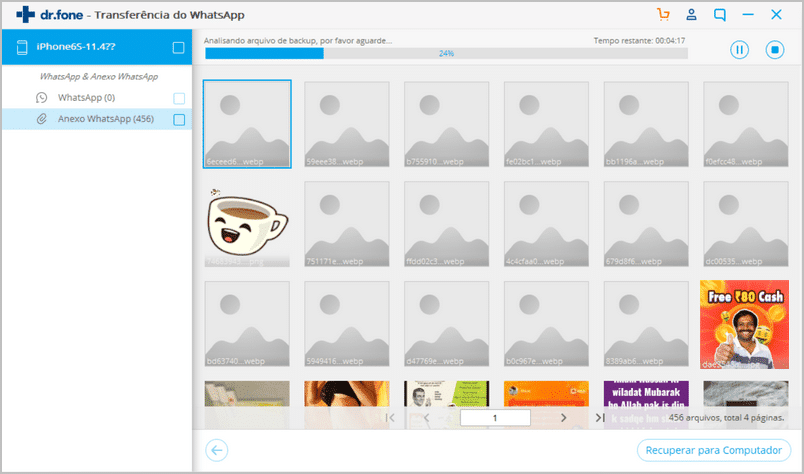Select WhatsApp (0) in the sidebar

coord(86,98)
